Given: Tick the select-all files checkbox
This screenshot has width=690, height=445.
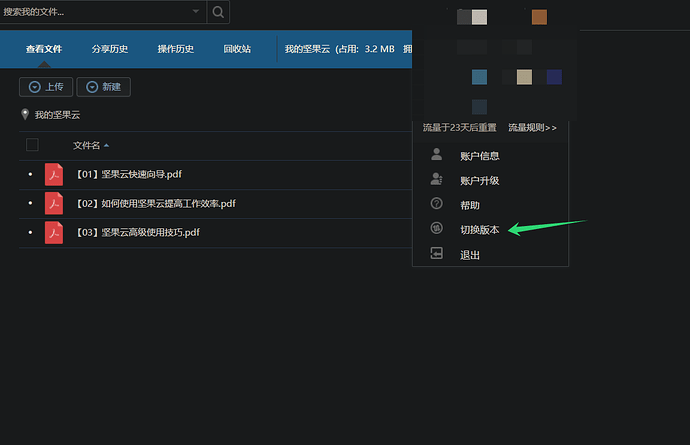Looking at the screenshot, I should coord(32,144).
